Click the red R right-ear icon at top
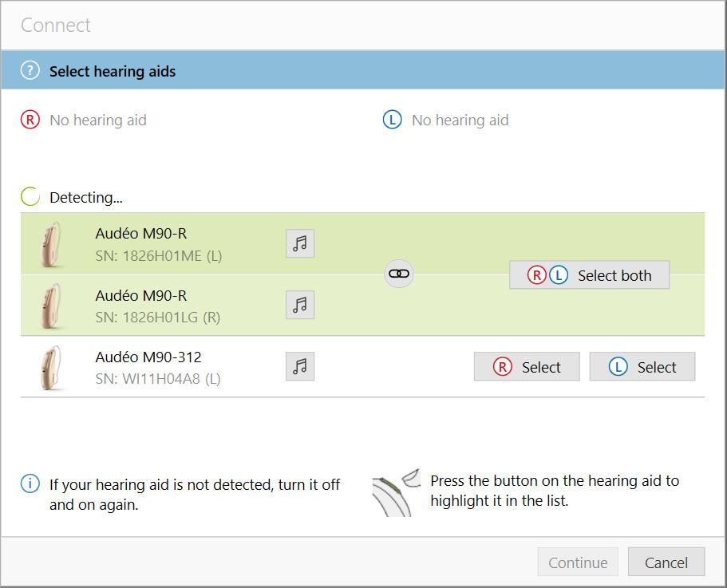Image resolution: width=727 pixels, height=588 pixels. (x=30, y=120)
